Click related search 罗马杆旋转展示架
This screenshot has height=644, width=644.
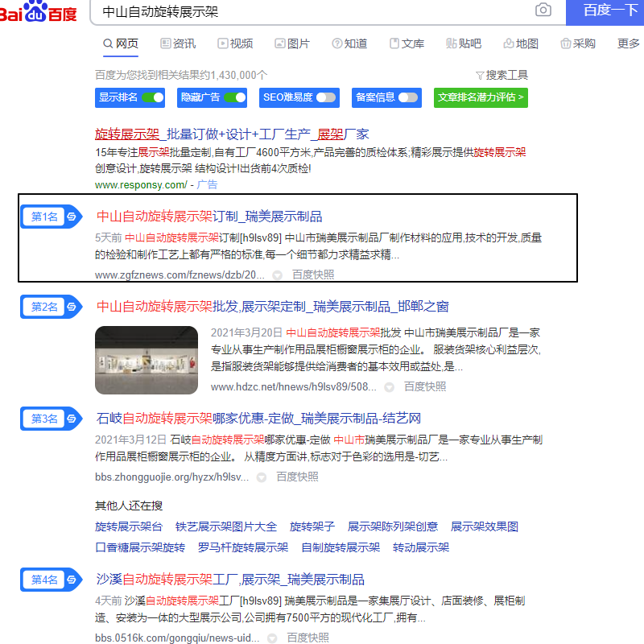point(243,547)
